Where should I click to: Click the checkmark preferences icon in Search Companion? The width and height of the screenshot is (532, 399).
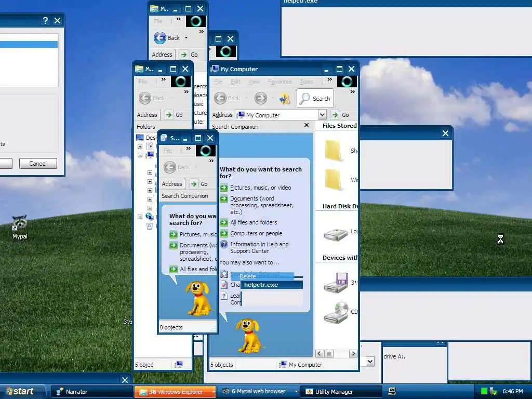224,285
